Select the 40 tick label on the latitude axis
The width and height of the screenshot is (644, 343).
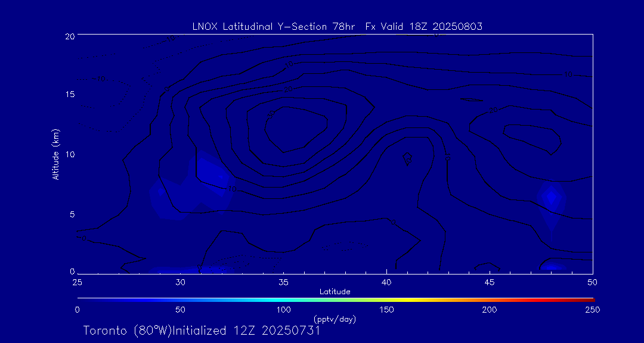point(386,281)
